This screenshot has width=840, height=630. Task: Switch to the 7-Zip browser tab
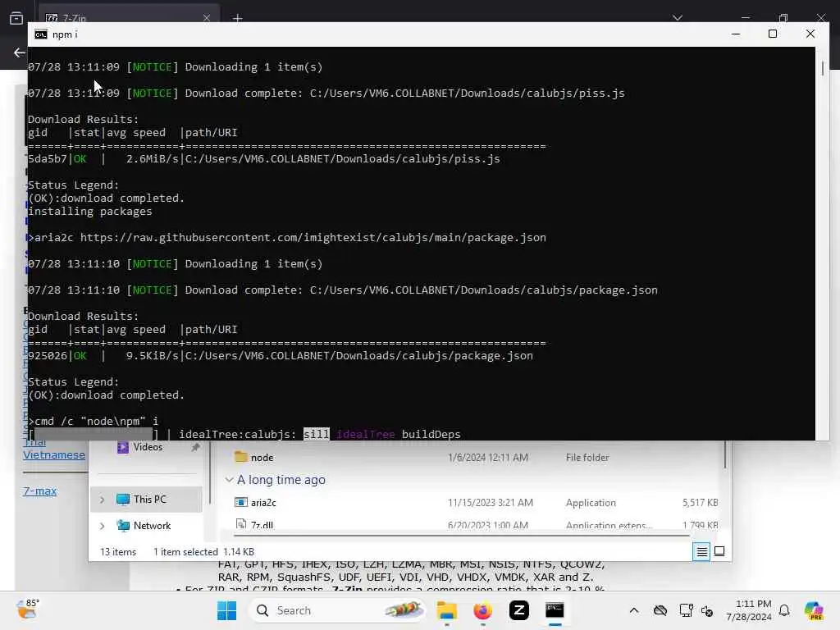[129, 18]
